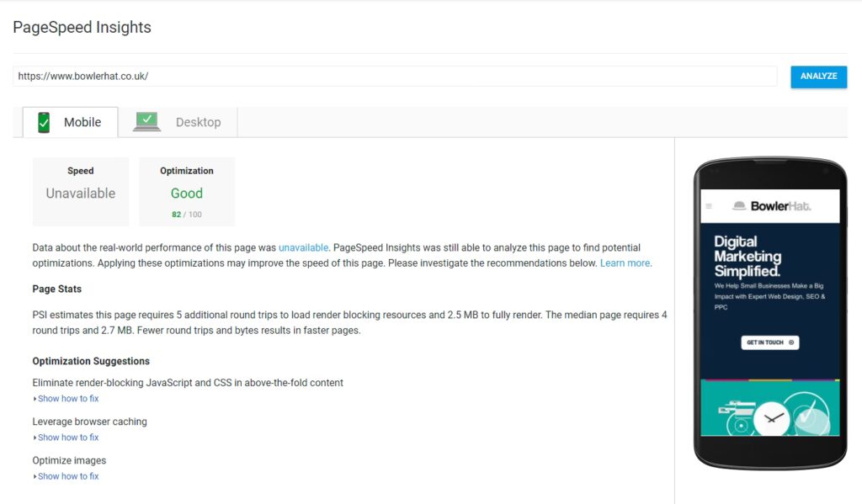Expand "Show how to fix" under Optimize images

click(67, 476)
